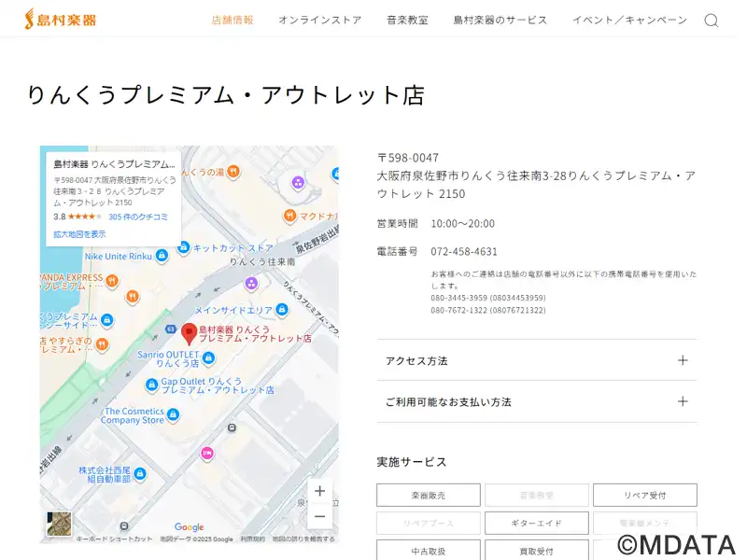The height and width of the screenshot is (560, 747).
Task: Expand the アクセス方法 section
Action: (537, 360)
